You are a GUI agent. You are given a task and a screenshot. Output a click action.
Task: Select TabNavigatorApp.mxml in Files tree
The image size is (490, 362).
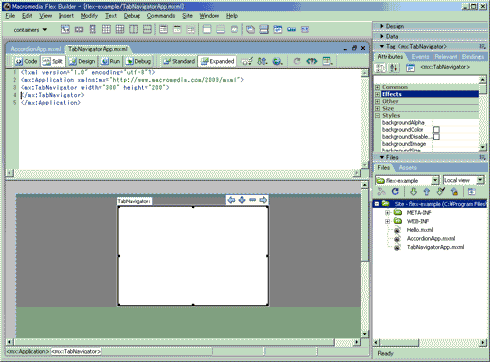[x=435, y=247]
